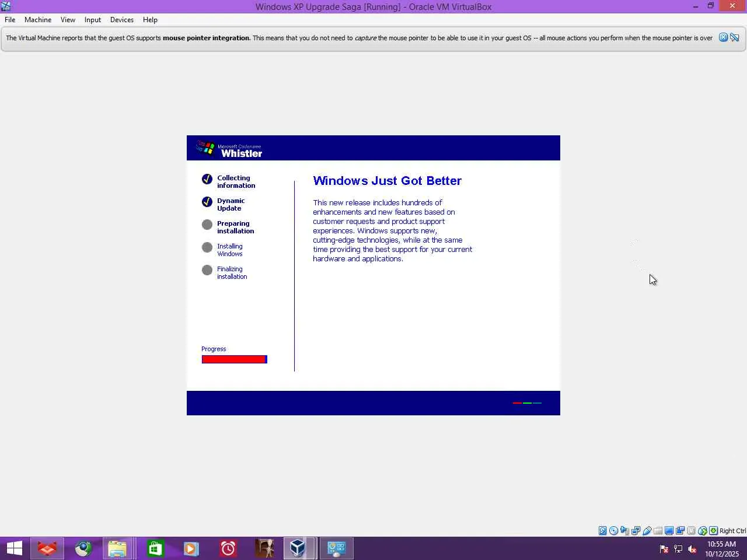This screenshot has height=560, width=747.
Task: Click the grayed virtualization features indicator
Action: (x=692, y=531)
